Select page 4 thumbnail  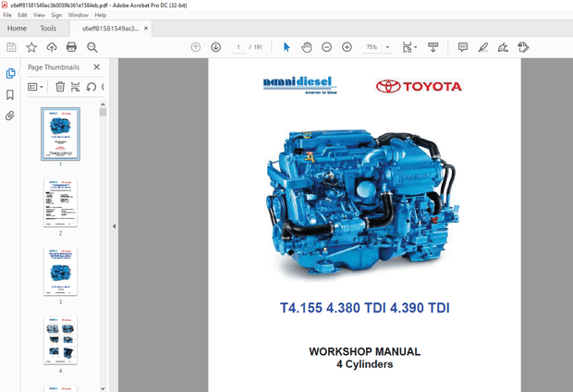coord(61,340)
